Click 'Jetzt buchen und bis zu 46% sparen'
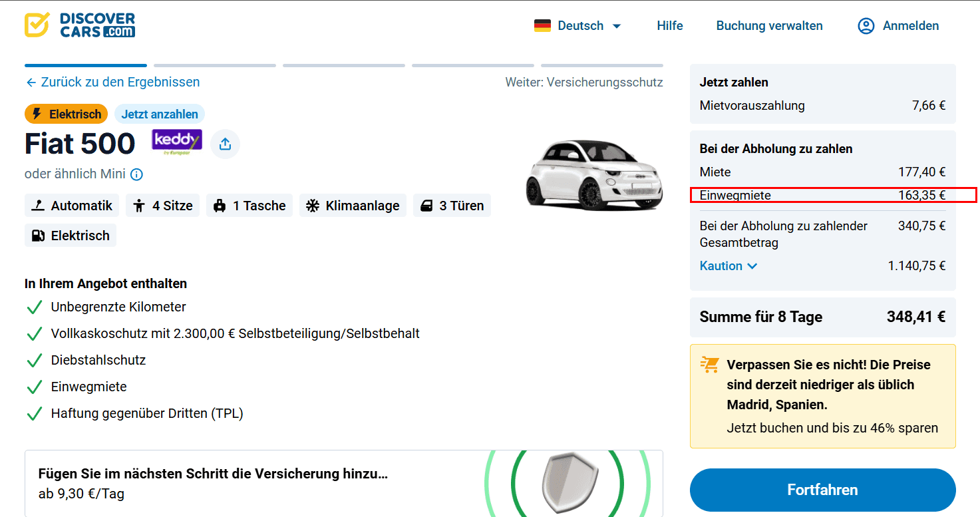Image resolution: width=980 pixels, height=517 pixels. pos(832,428)
